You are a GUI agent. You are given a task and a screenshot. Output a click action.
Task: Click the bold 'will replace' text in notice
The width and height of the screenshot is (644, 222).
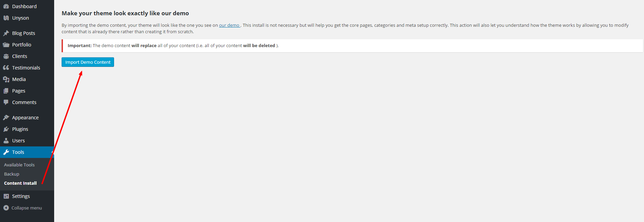click(144, 45)
